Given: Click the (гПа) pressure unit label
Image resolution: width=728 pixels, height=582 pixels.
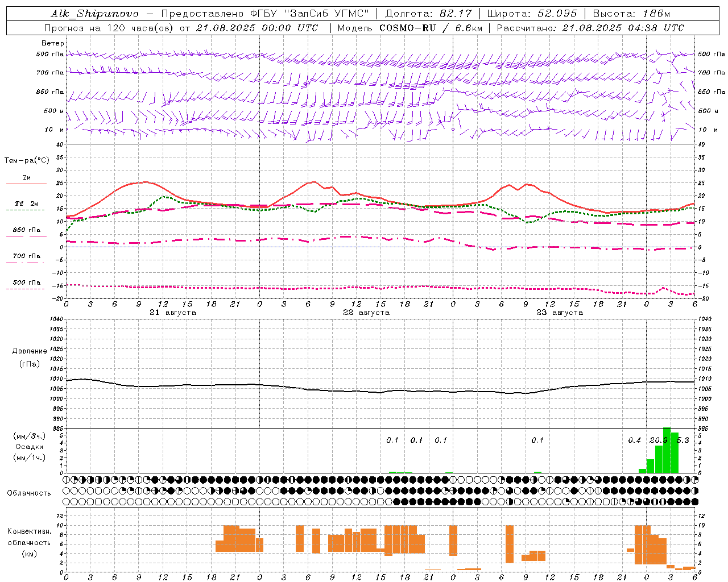Looking at the screenshot, I should pos(30,364).
